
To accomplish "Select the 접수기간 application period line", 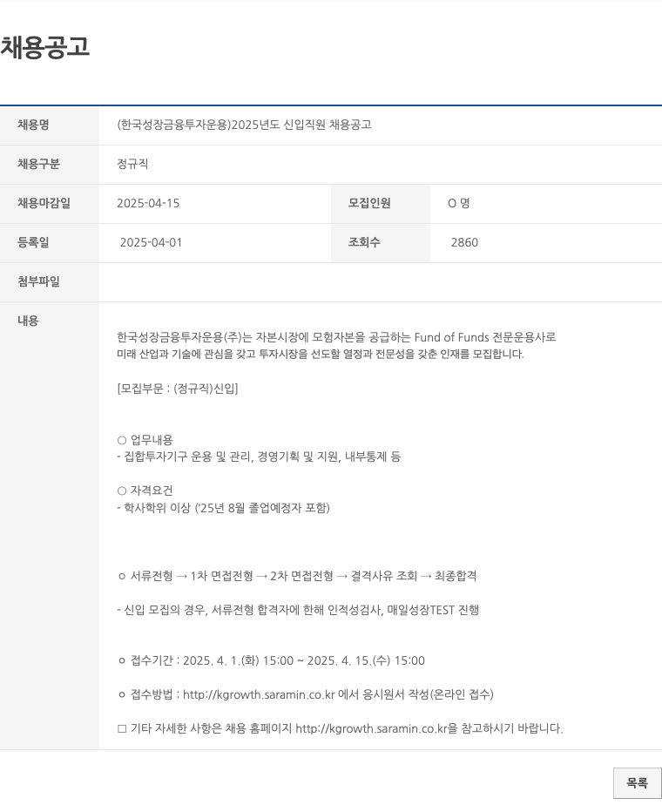I will coord(271,660).
